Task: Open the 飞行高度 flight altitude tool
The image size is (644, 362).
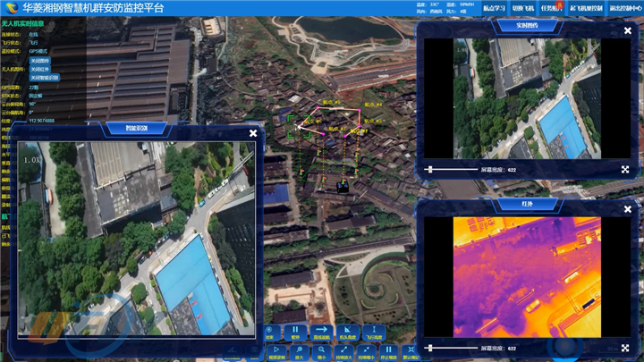Action: point(374,332)
